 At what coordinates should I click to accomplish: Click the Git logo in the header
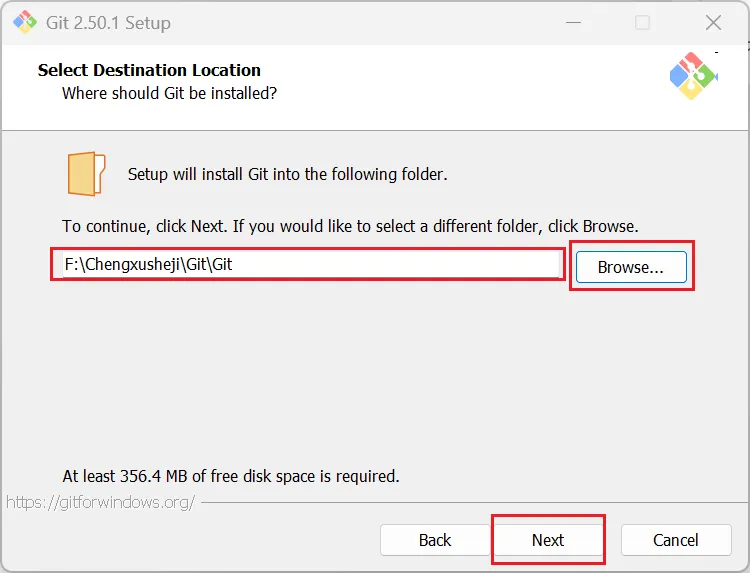pyautogui.click(x=693, y=76)
